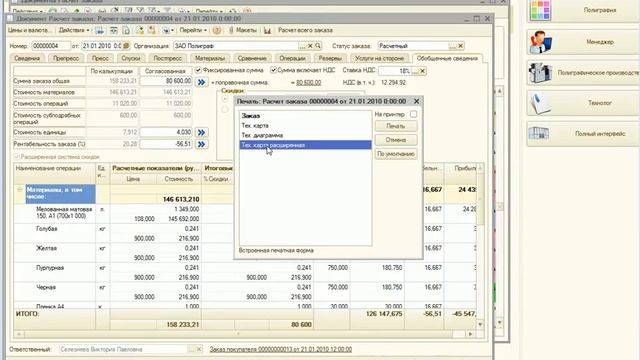Click the chart icon before Расчет всего заказа
Screen dimensions: 640x360
pos(267,30)
